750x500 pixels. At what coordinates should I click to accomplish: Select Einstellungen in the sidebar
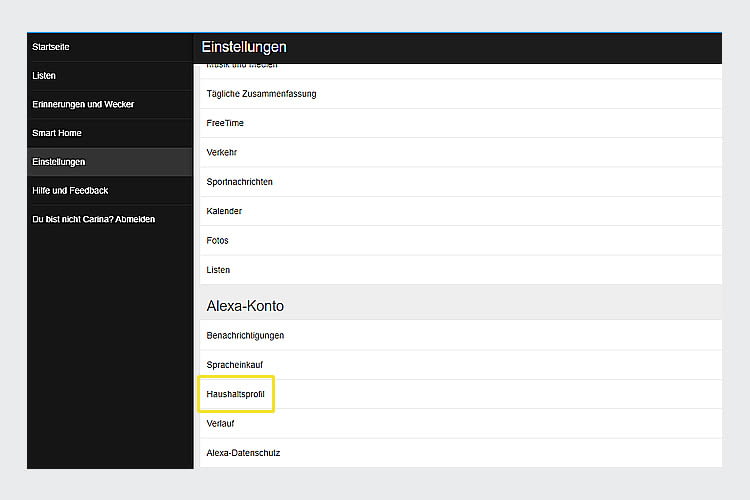point(110,162)
